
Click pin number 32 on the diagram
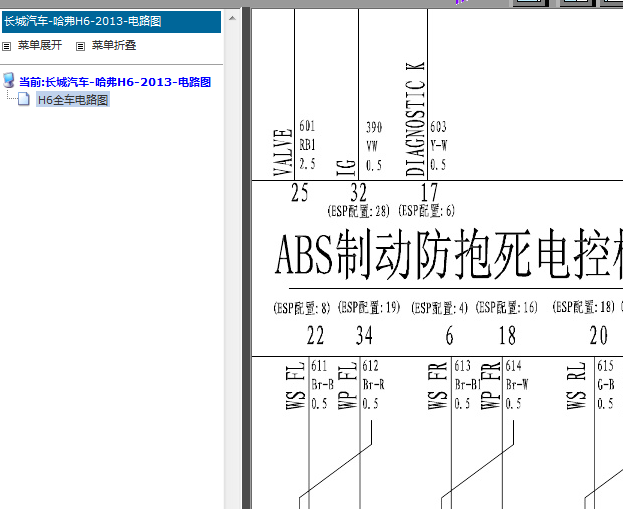tap(358, 193)
